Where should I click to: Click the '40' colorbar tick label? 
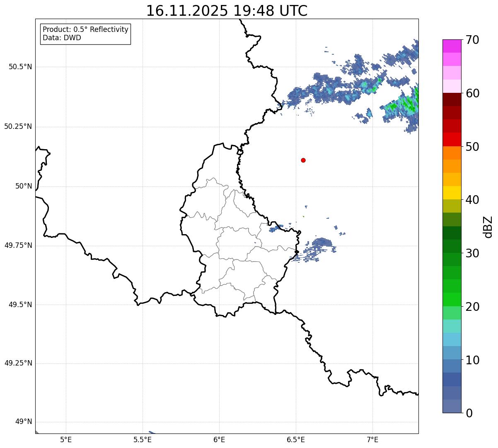(x=472, y=200)
